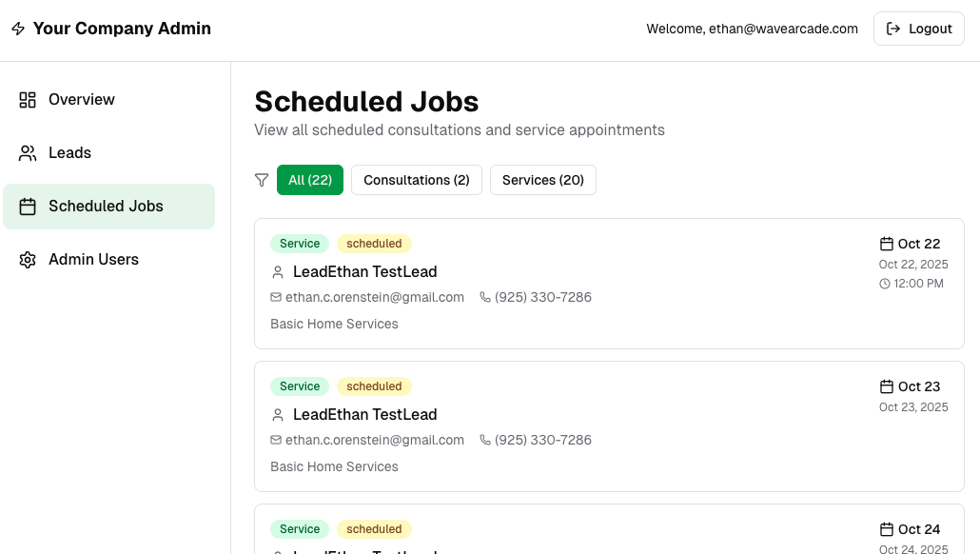Click the Service badge on the Oct 23 card
Screen dimensions: 980x554
[x=299, y=386]
